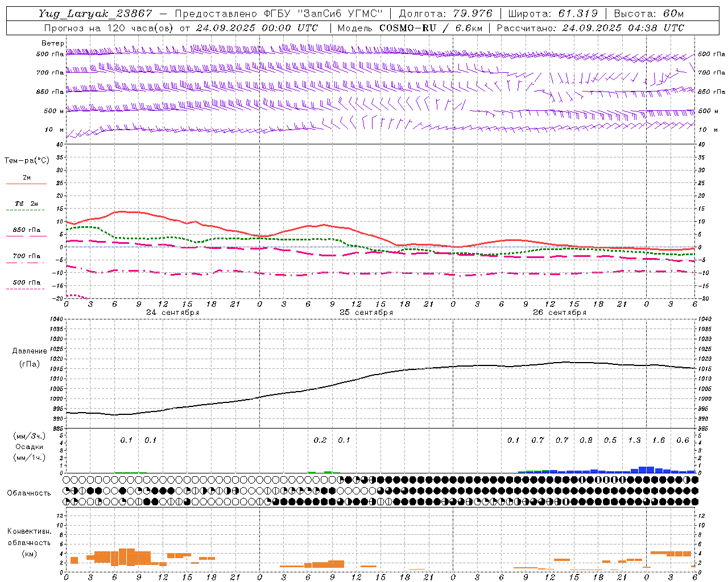
Task: Click the Давление pressure panel label
Action: pos(30,351)
